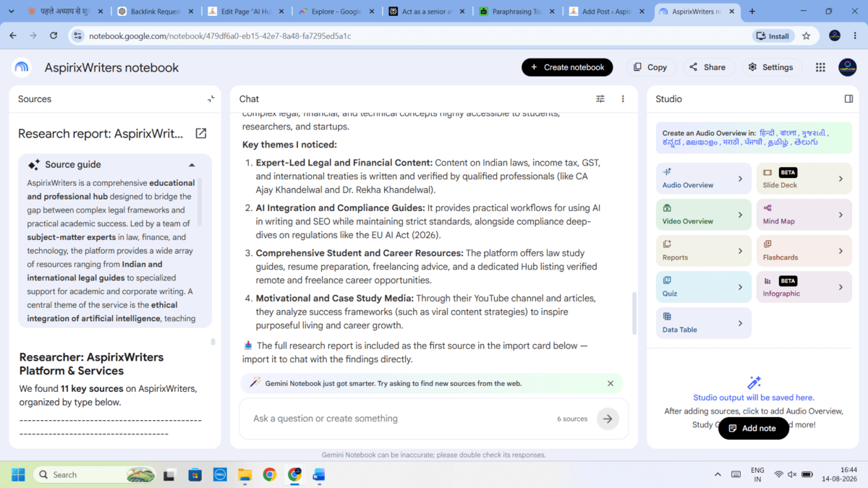
Task: Click '6 sources' label in chat box
Action: point(572,419)
